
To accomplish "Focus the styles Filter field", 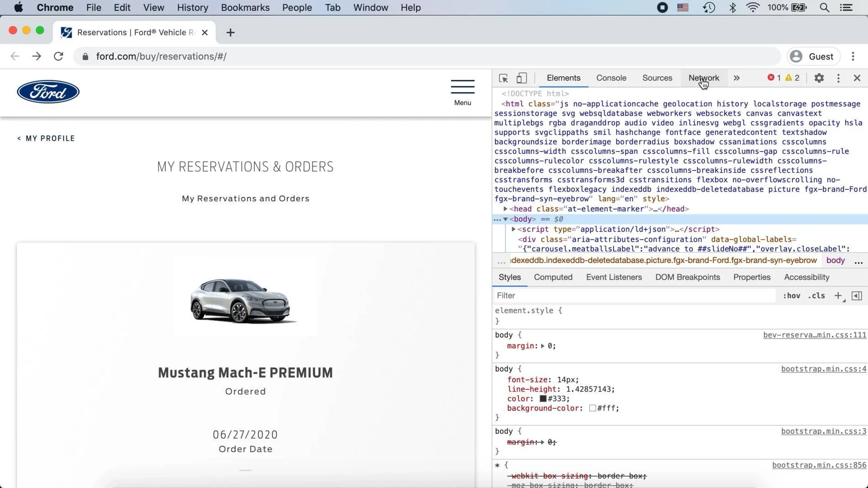I will pyautogui.click(x=634, y=296).
